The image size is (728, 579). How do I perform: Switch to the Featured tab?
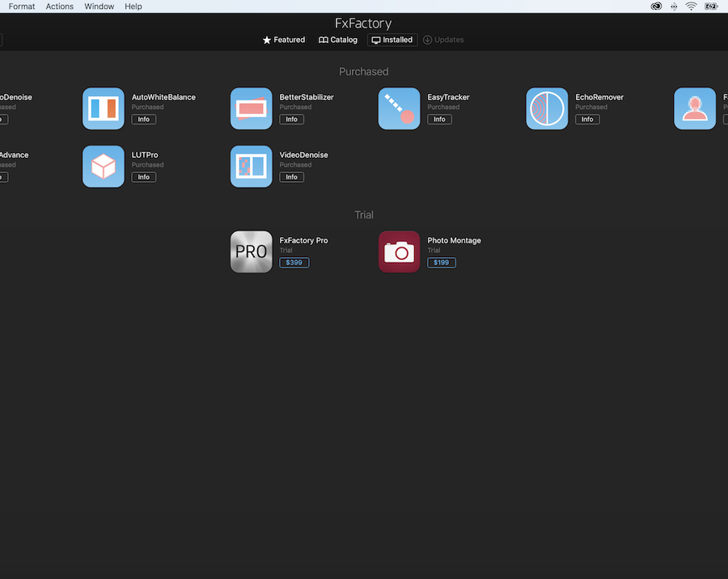(x=284, y=40)
